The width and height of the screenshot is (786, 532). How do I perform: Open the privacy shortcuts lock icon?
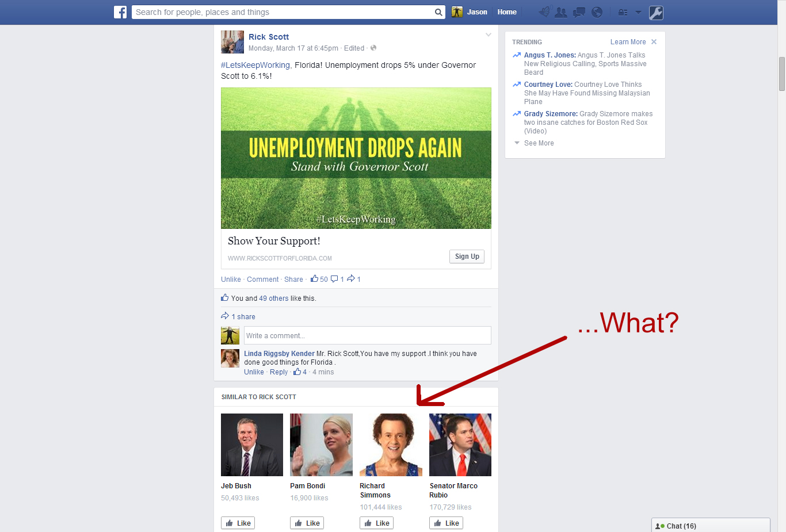tap(623, 12)
